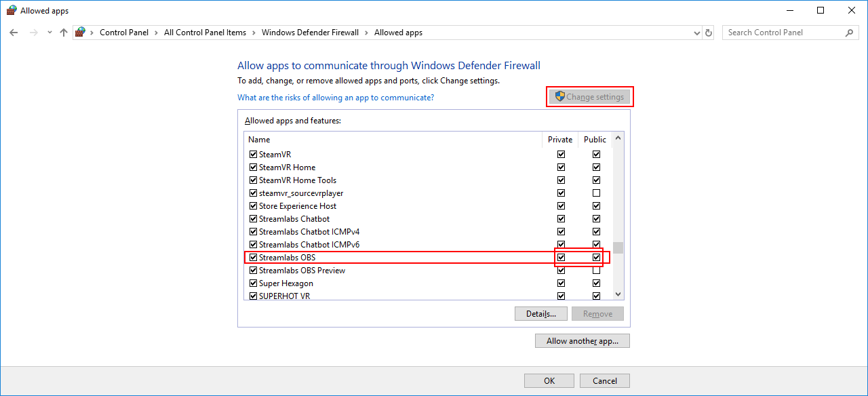Refresh the Allowed apps page

click(x=709, y=33)
